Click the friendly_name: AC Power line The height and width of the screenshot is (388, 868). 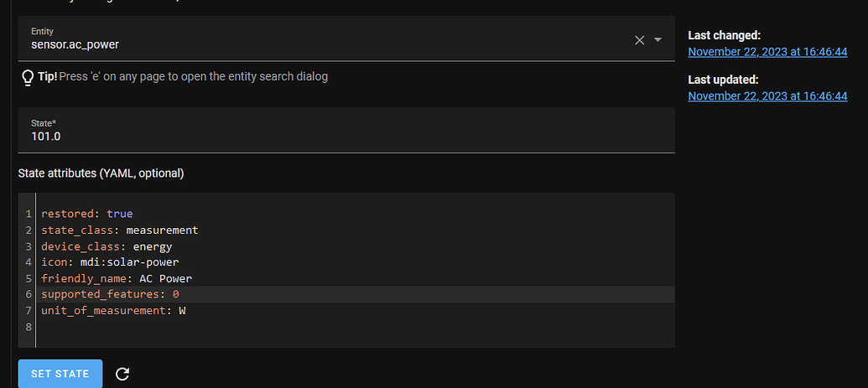tap(117, 278)
